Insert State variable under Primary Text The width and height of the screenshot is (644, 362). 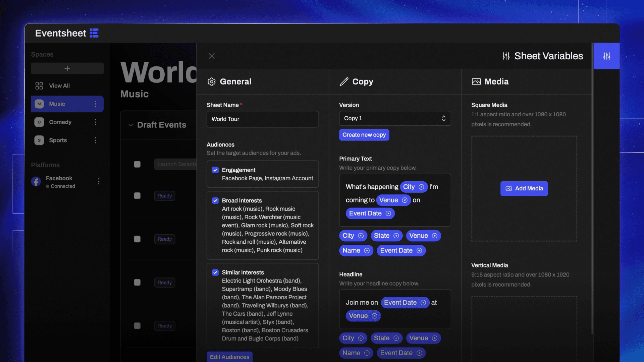(x=386, y=236)
